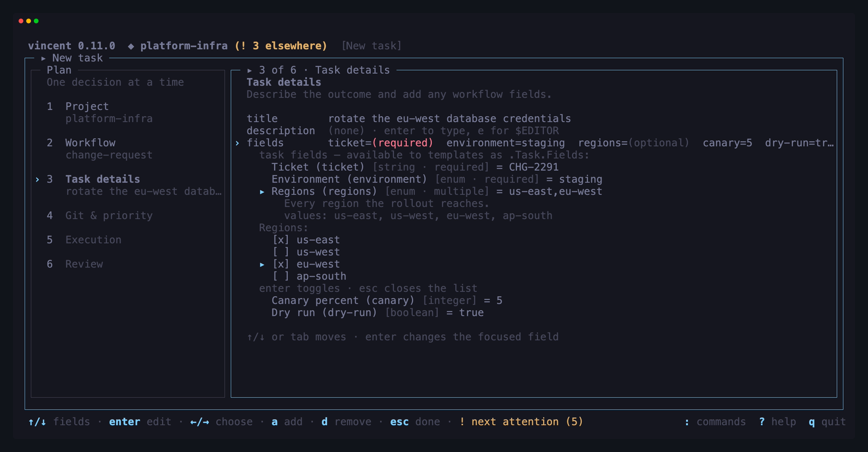The width and height of the screenshot is (868, 452).
Task: Click the 'q quit' shortcut
Action: pyautogui.click(x=827, y=422)
